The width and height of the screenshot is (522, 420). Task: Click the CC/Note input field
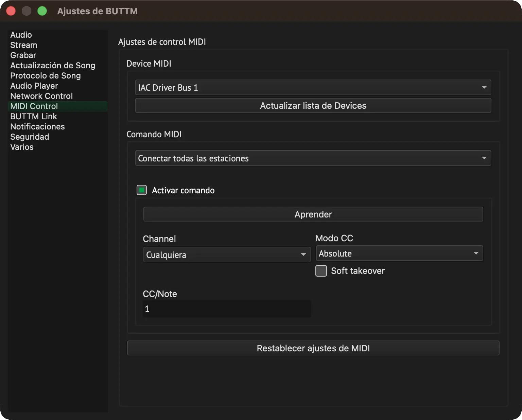click(227, 309)
